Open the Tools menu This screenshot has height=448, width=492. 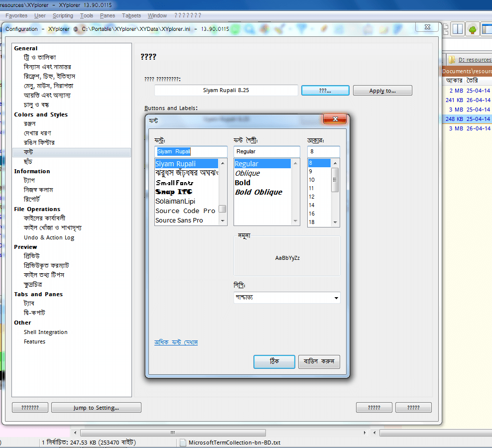coord(87,15)
